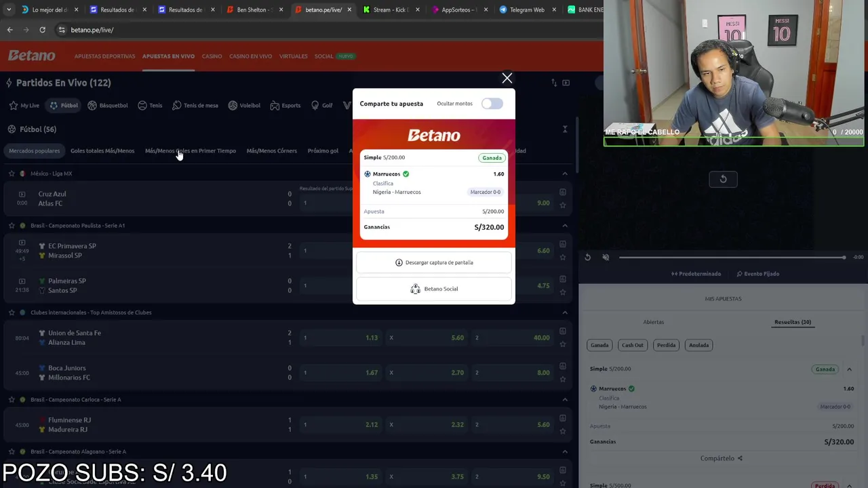Favorite the Boca Juniors match star
868x488 pixels.
563,379
